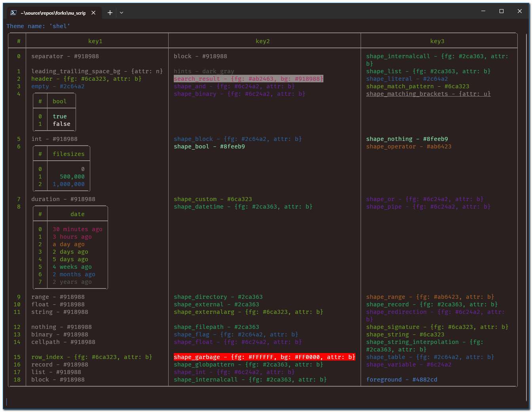
Task: Click the "cellpath - #918988" entry
Action: point(63,342)
